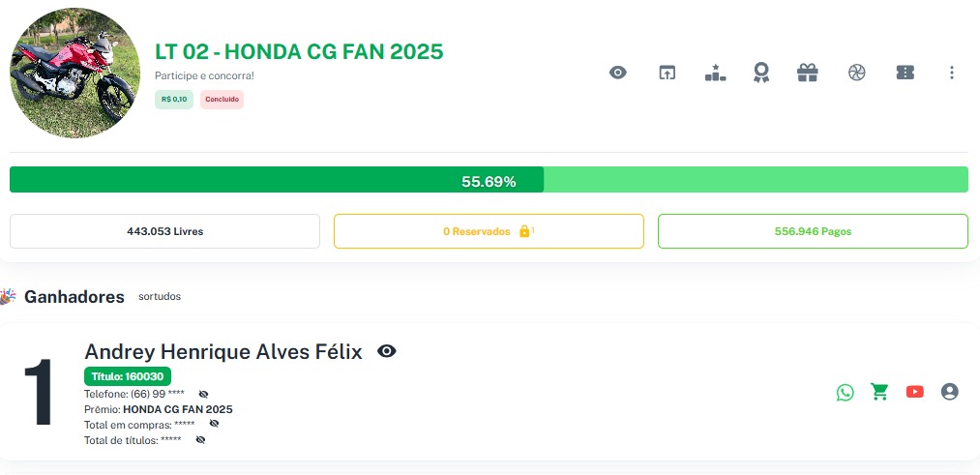Open the ranking podium icon
The image size is (980, 475).
point(715,73)
